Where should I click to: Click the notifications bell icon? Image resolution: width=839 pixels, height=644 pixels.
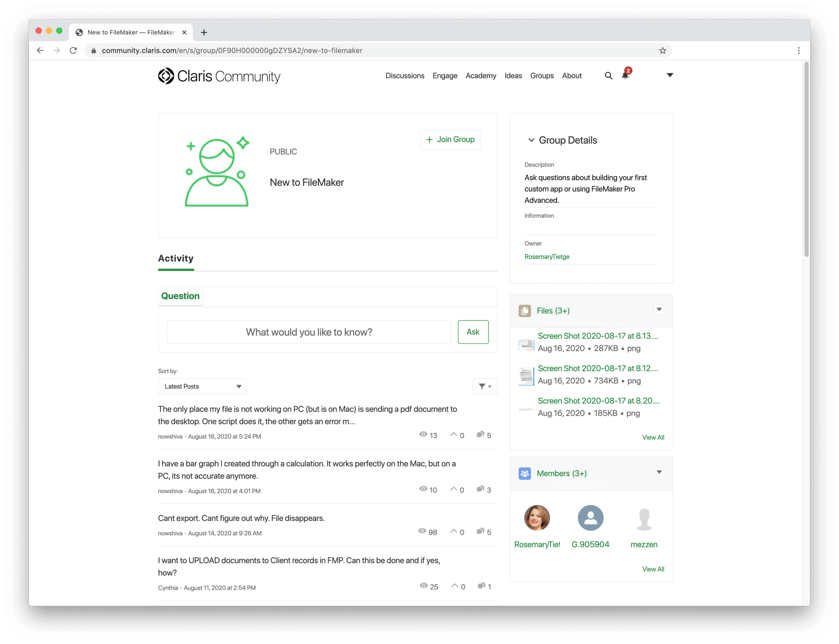[624, 75]
